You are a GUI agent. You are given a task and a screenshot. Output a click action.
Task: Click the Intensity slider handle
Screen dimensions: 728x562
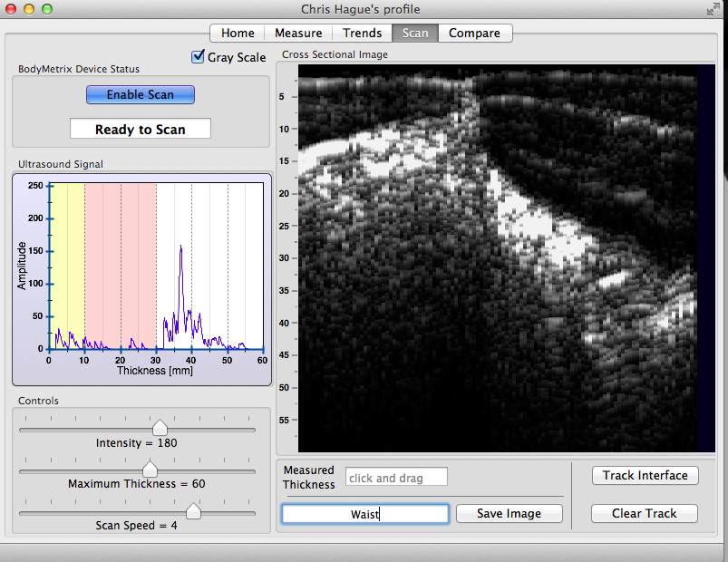click(x=160, y=428)
